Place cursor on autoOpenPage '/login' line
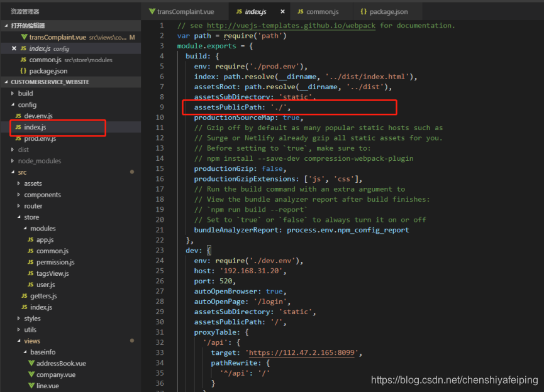Screen dimensions: 544x392 point(242,301)
